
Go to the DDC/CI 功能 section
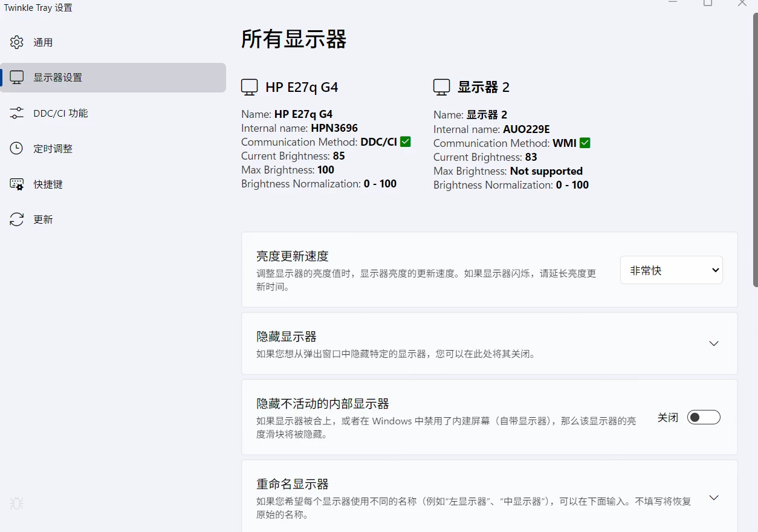click(x=113, y=113)
